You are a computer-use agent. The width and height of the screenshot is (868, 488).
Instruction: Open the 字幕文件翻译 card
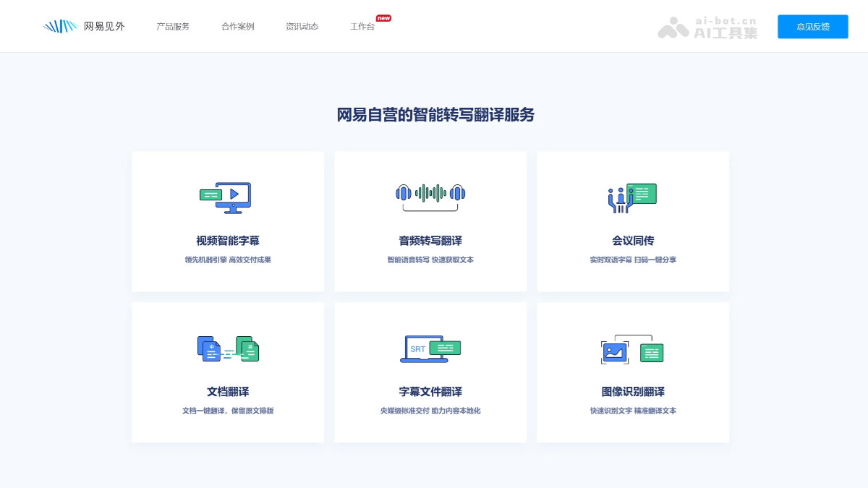tap(430, 373)
